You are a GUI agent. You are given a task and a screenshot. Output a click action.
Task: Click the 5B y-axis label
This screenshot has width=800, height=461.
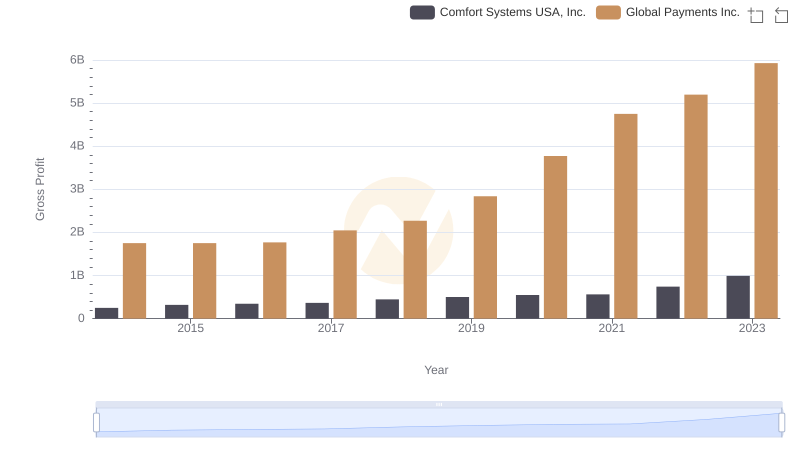point(77,103)
